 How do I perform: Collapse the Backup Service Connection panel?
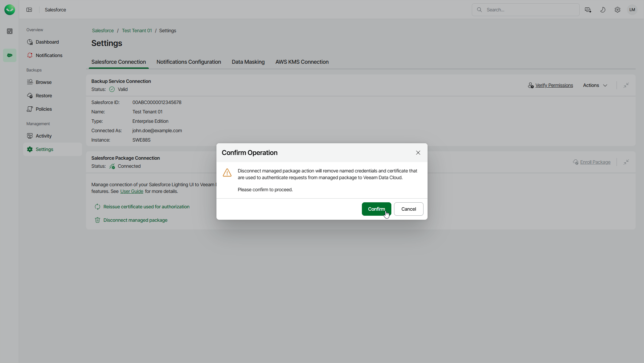626,85
